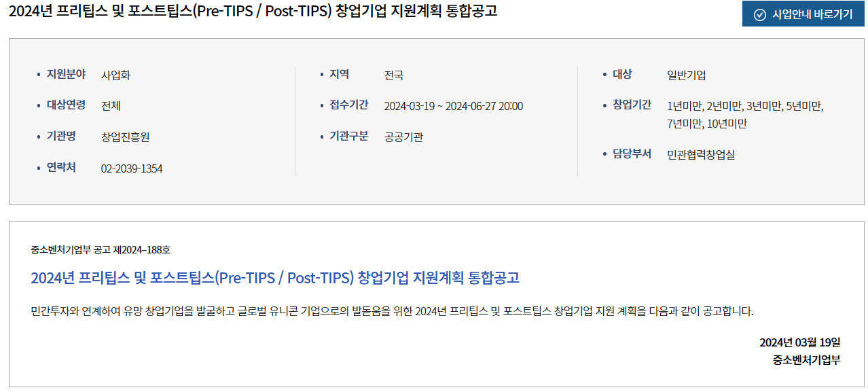The width and height of the screenshot is (868, 392).
Task: Click the check-circle icon beside 사업안내 바로가기
Action: coord(760,15)
